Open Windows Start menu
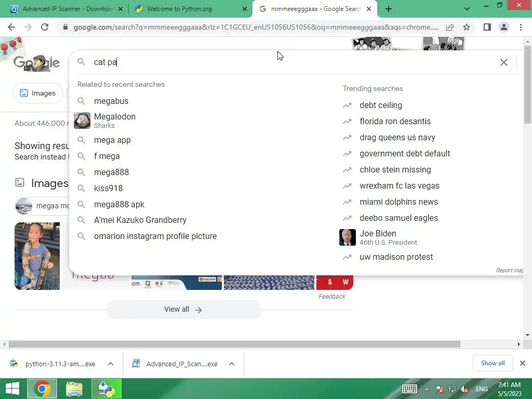The image size is (532, 399). 12,389
